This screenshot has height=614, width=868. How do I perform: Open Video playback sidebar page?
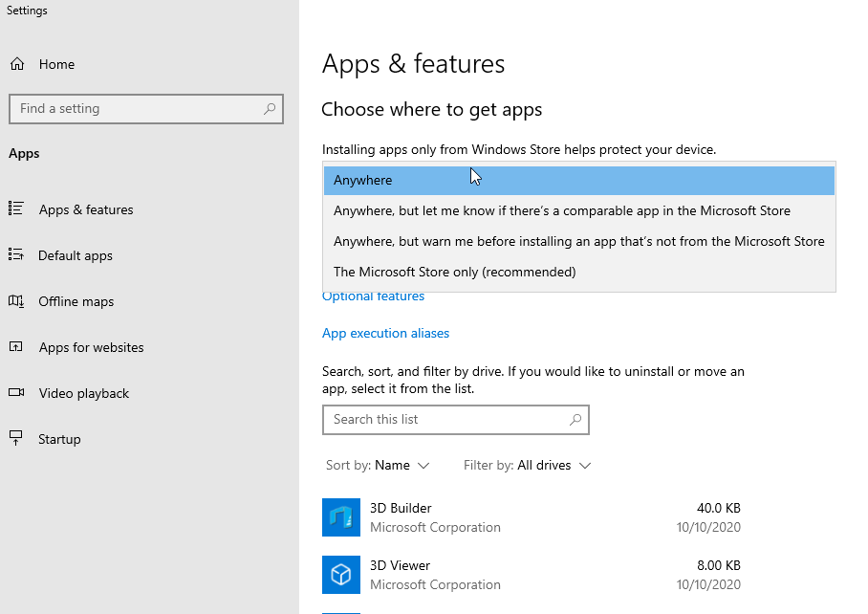tap(83, 394)
